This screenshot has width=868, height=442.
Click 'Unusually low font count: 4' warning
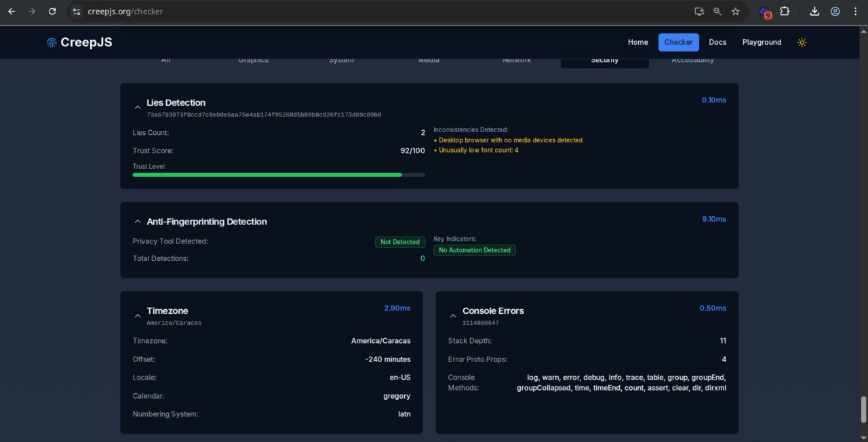(x=479, y=150)
